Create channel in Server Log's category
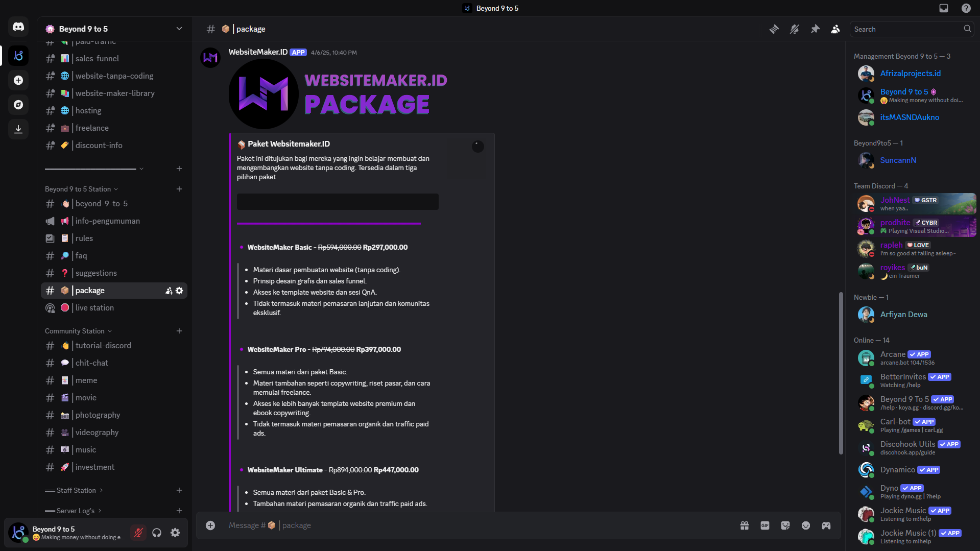980x551 pixels. tap(179, 511)
